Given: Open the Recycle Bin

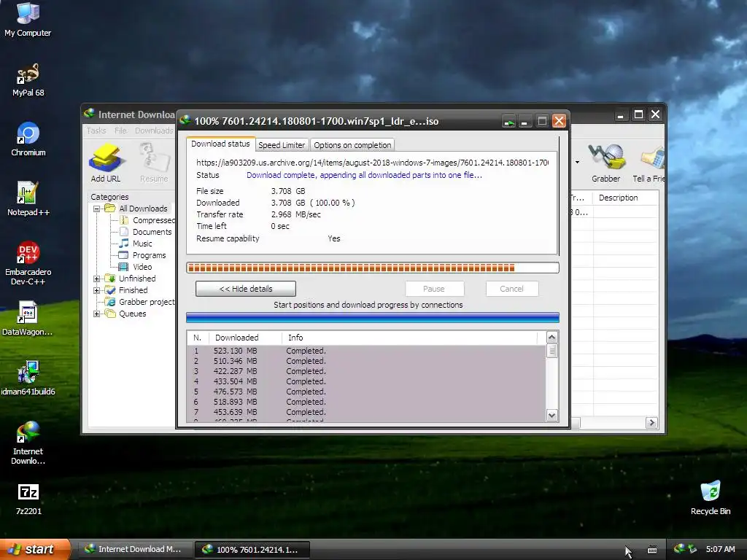Looking at the screenshot, I should pos(711,497).
